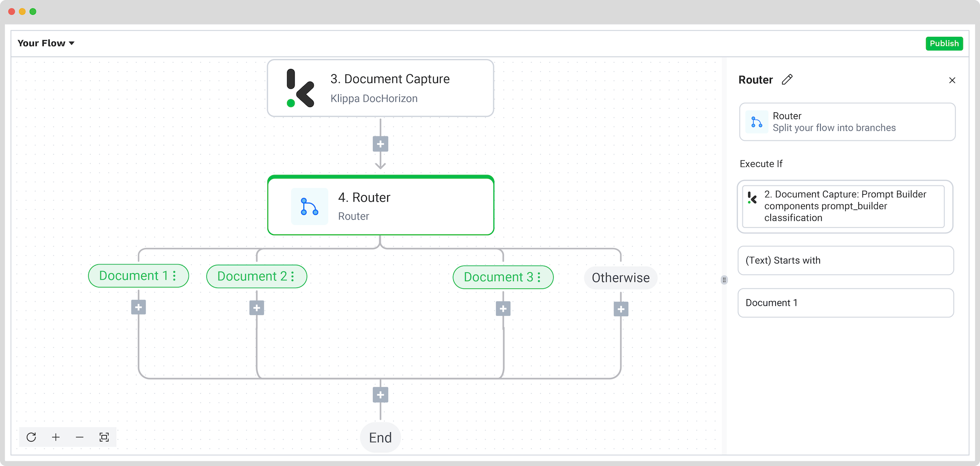Close the Router side panel
The image size is (980, 466).
coord(952,80)
